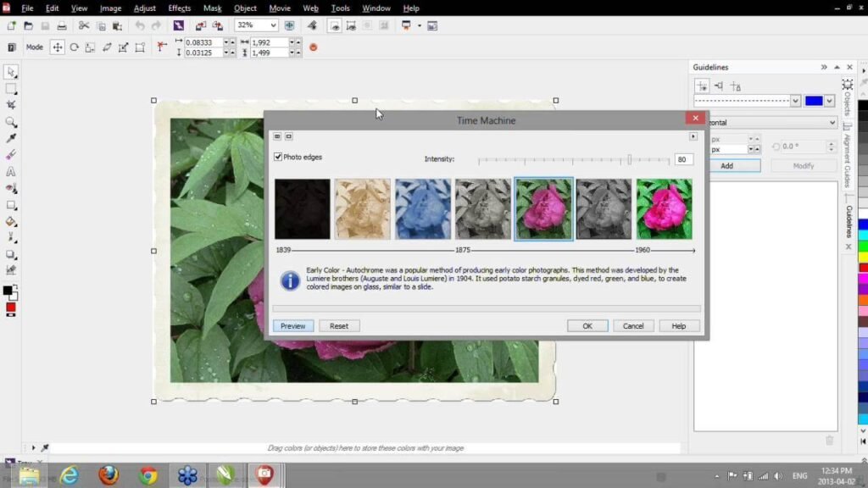
Task: Click the red Reset transform icon
Action: pos(314,47)
